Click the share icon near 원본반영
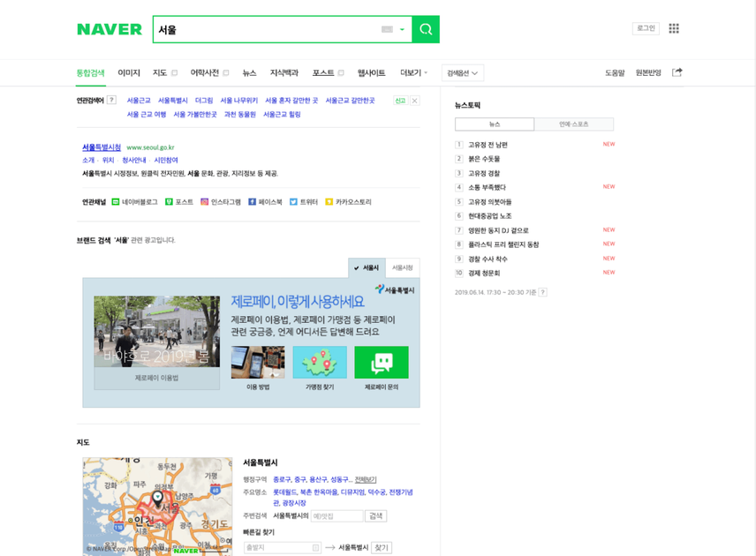The width and height of the screenshot is (756, 556). click(677, 72)
